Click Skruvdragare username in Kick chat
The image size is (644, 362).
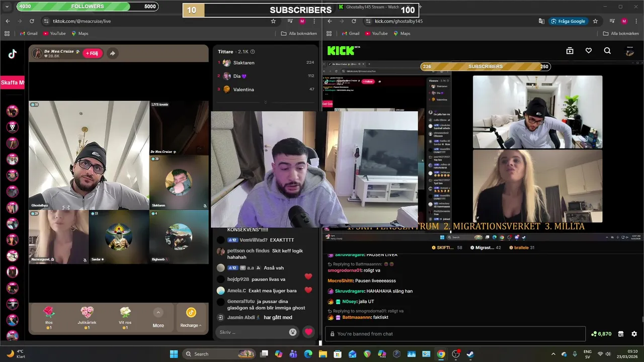point(349,291)
